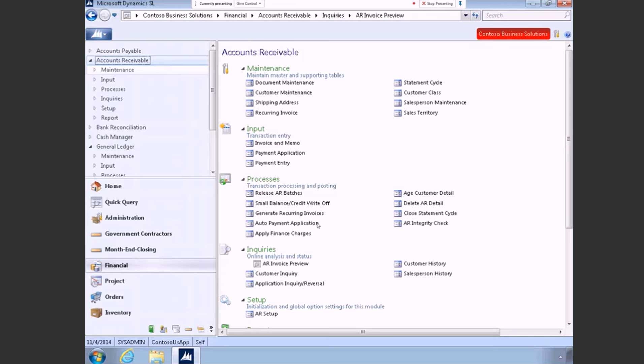Image resolution: width=644 pixels, height=364 pixels.
Task: Open Salesperson Maintenance screen
Action: click(x=435, y=103)
